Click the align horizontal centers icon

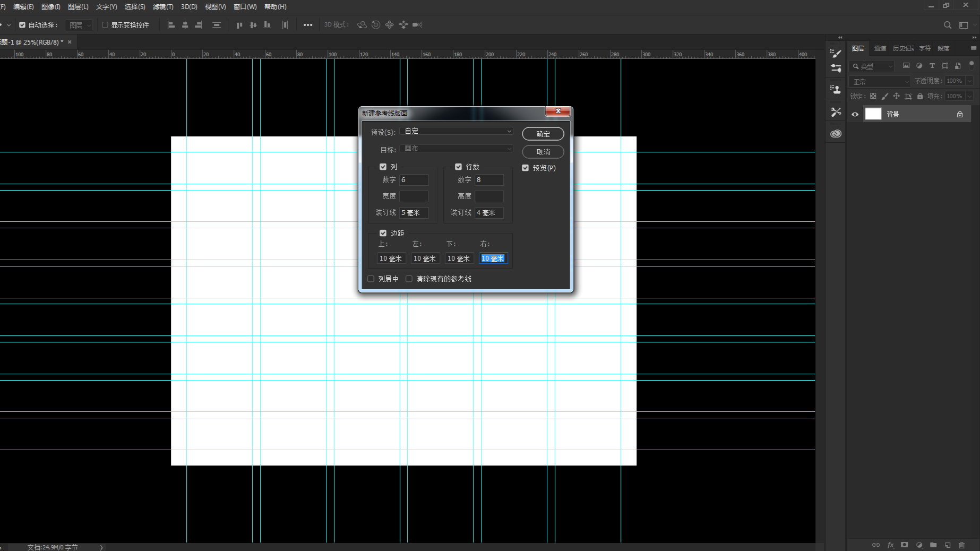pyautogui.click(x=185, y=25)
